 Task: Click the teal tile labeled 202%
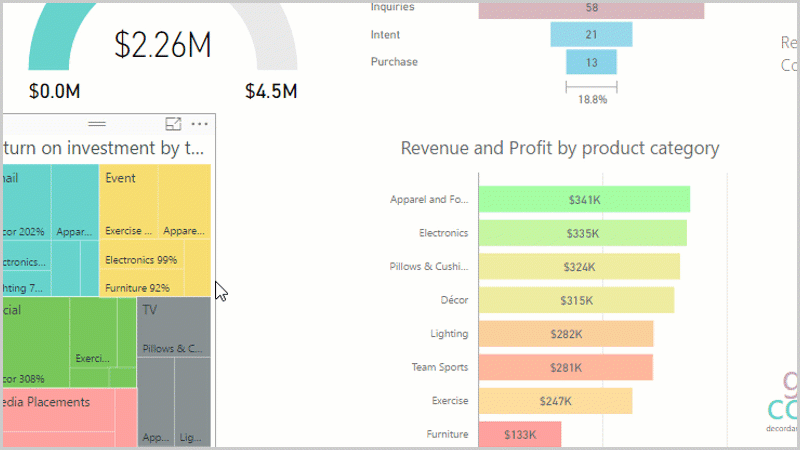[x=27, y=203]
